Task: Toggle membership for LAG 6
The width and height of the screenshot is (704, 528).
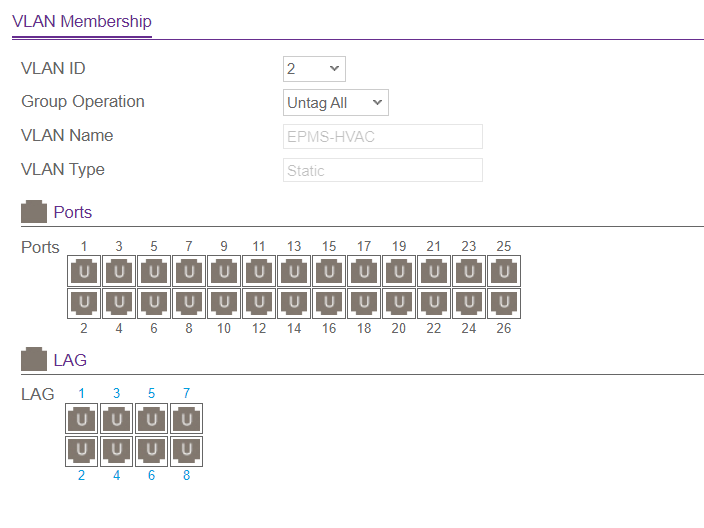Action: point(152,451)
